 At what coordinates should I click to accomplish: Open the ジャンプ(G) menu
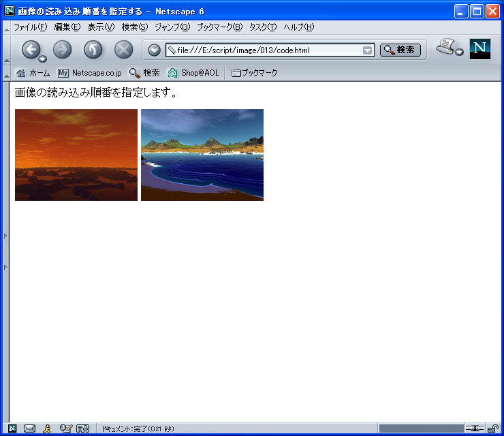tap(172, 27)
